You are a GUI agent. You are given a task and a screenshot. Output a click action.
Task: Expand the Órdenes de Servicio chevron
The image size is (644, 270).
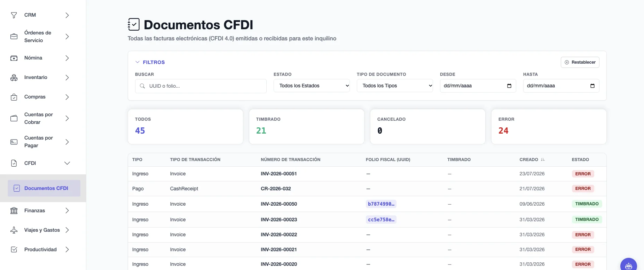tap(67, 37)
